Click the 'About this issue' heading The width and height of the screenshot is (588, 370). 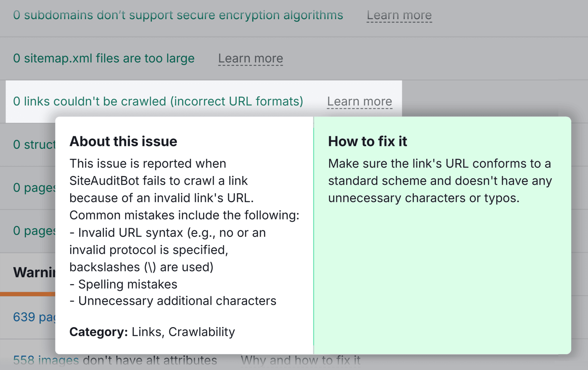tap(123, 141)
